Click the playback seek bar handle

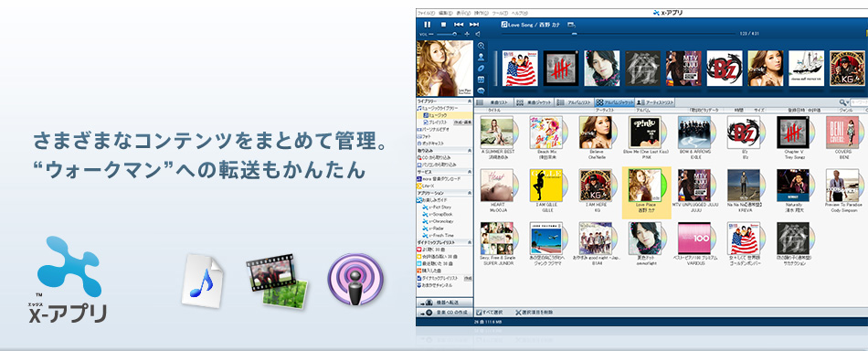(x=574, y=34)
